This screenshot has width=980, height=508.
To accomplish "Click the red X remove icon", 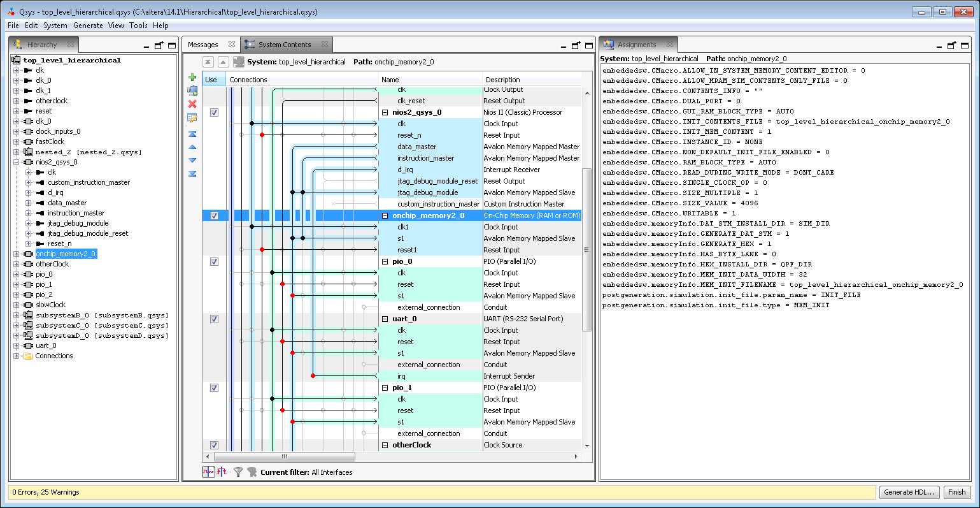I will coord(192,104).
